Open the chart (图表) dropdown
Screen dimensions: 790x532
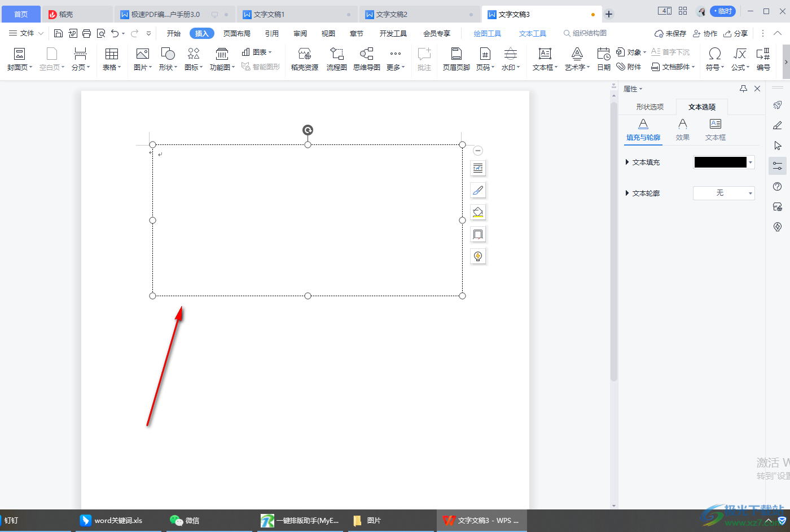pyautogui.click(x=257, y=52)
